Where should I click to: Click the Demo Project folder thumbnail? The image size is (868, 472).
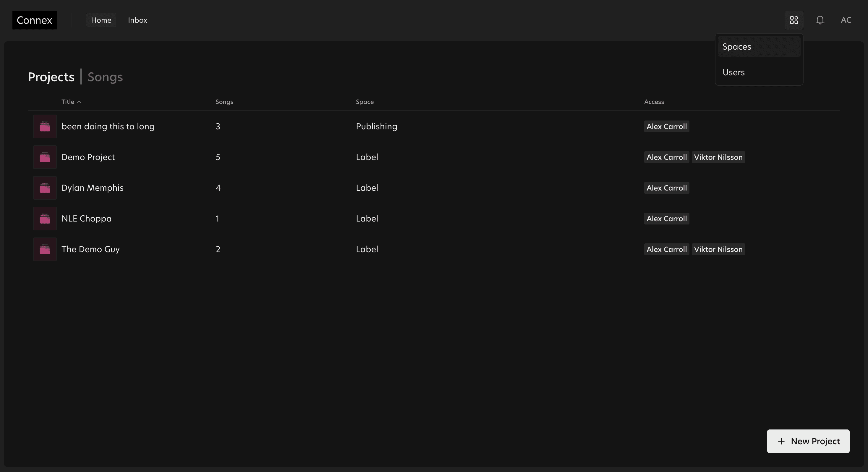tap(45, 157)
